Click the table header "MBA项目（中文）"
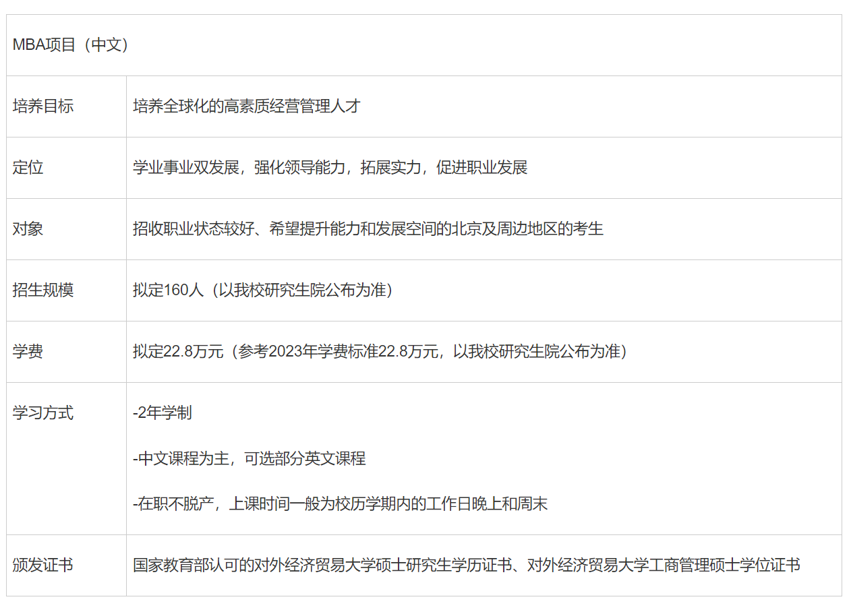851x616 pixels. click(70, 45)
